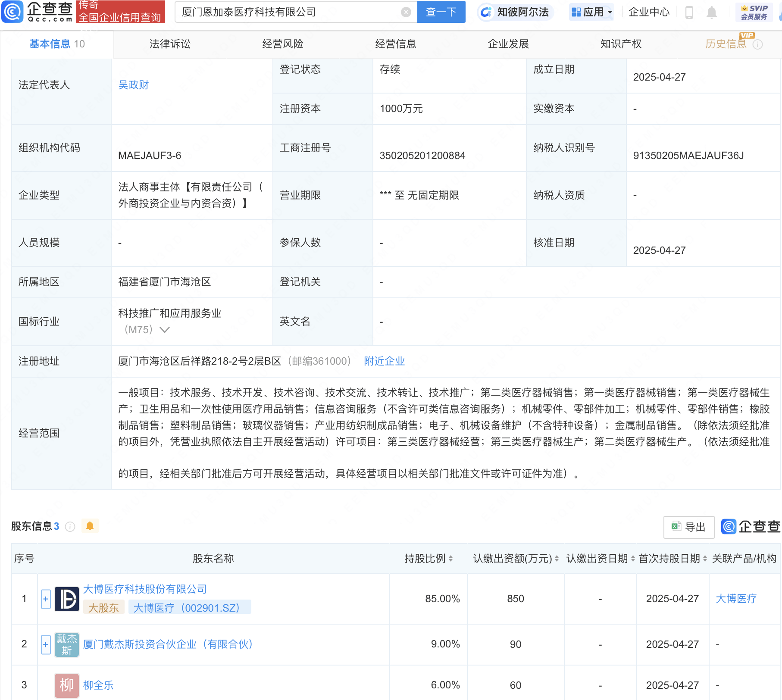Export shareholder list with 导出 button

tap(688, 527)
